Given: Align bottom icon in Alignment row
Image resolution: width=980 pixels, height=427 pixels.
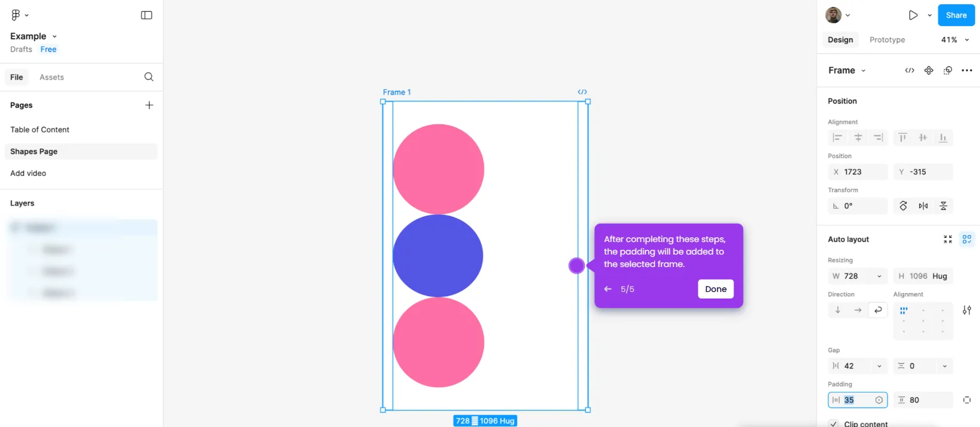Looking at the screenshot, I should tap(943, 137).
